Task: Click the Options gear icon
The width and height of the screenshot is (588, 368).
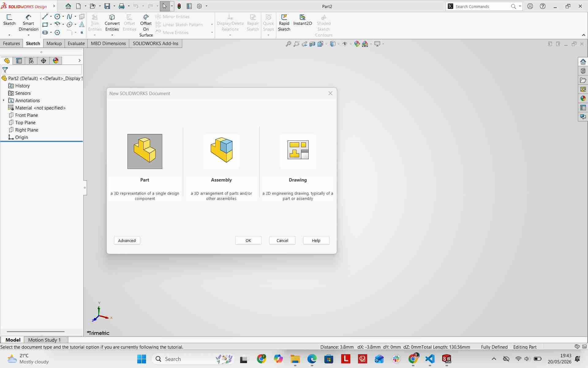Action: click(x=199, y=6)
